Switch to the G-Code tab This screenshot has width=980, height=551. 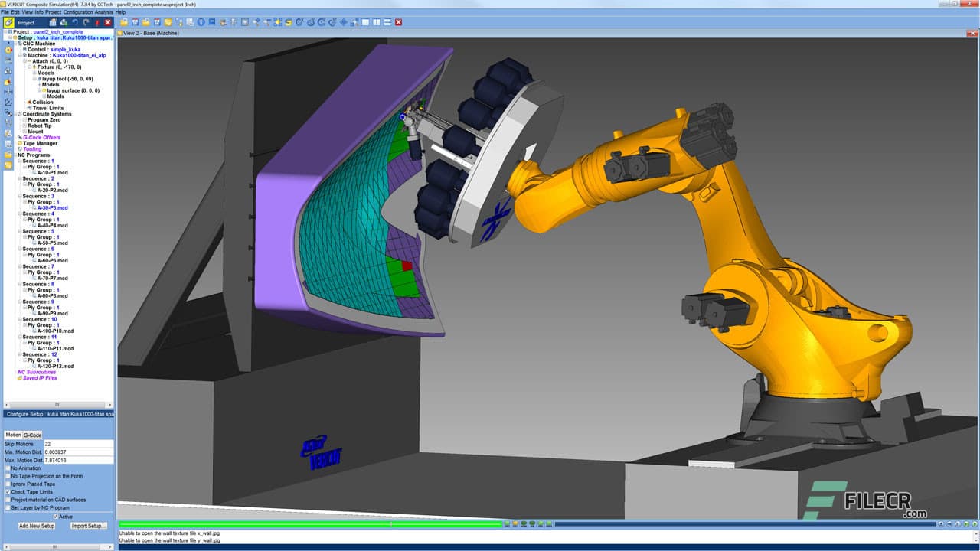pos(32,435)
